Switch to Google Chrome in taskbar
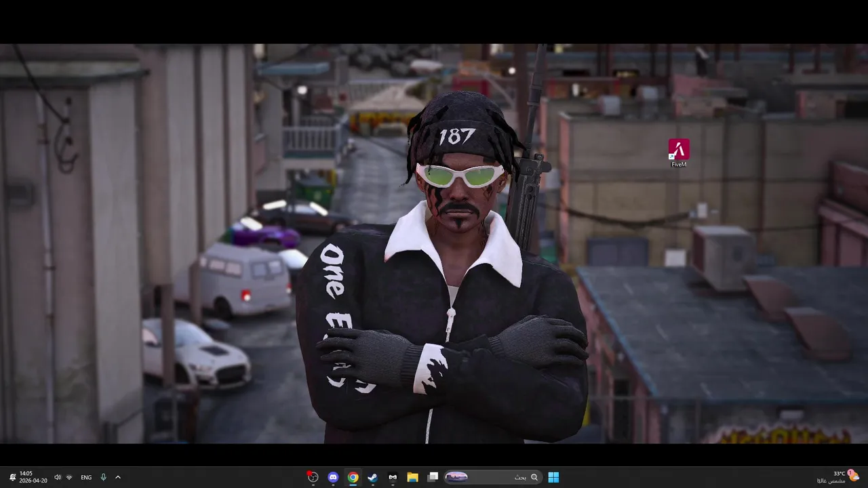The width and height of the screenshot is (868, 488). 353,477
